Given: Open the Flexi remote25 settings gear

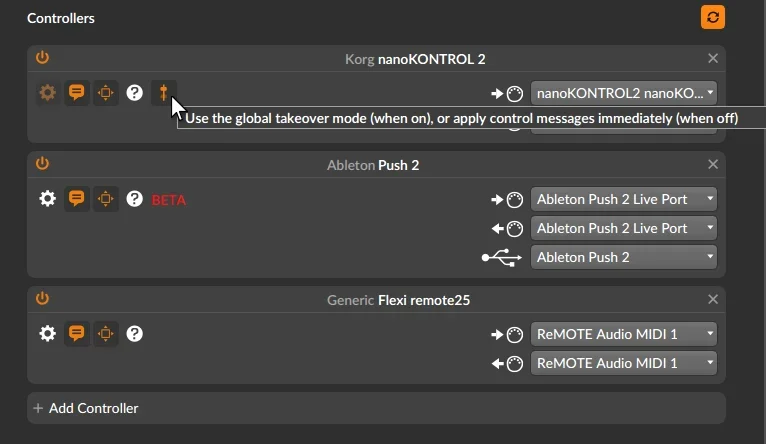Looking at the screenshot, I should coord(47,333).
